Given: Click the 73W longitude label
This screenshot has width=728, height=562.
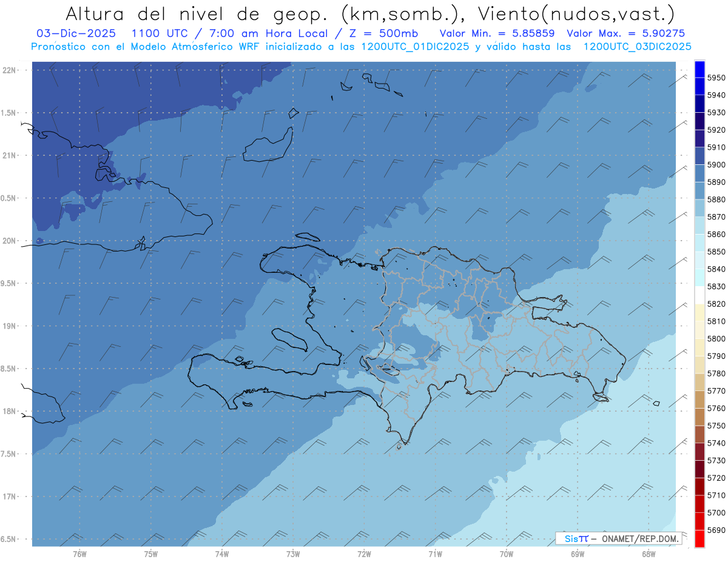Looking at the screenshot, I should coord(293,554).
